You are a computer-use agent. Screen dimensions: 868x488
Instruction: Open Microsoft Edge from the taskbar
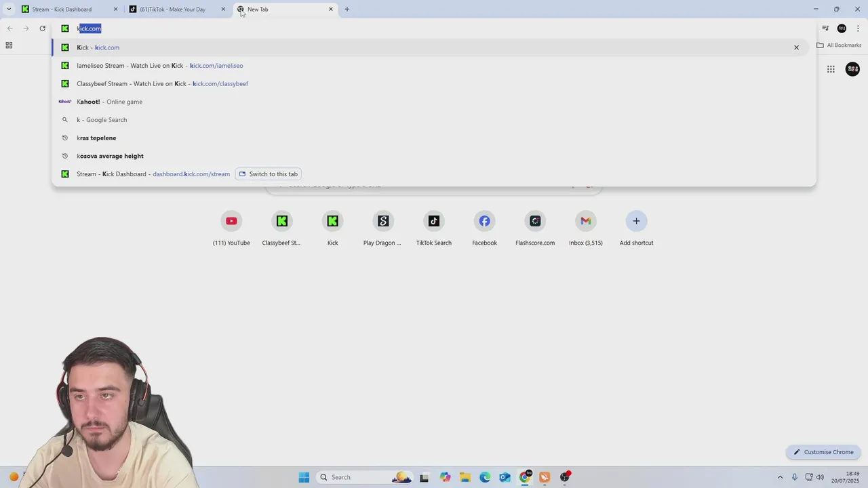point(485,477)
